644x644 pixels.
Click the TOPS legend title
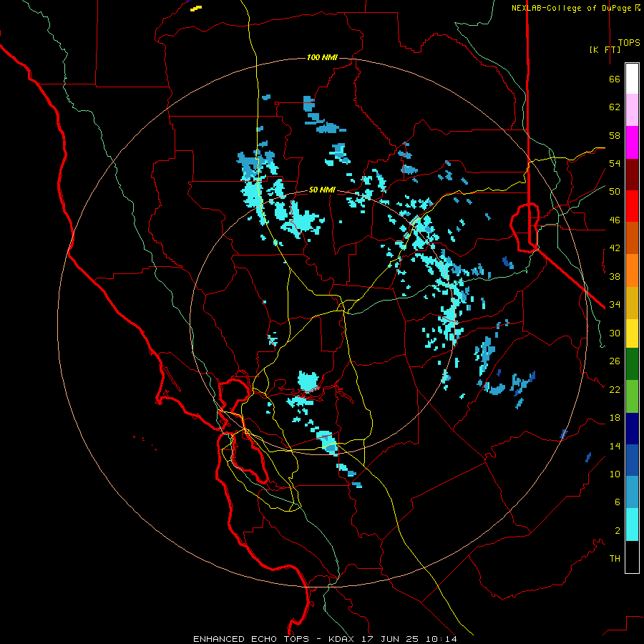coord(629,42)
